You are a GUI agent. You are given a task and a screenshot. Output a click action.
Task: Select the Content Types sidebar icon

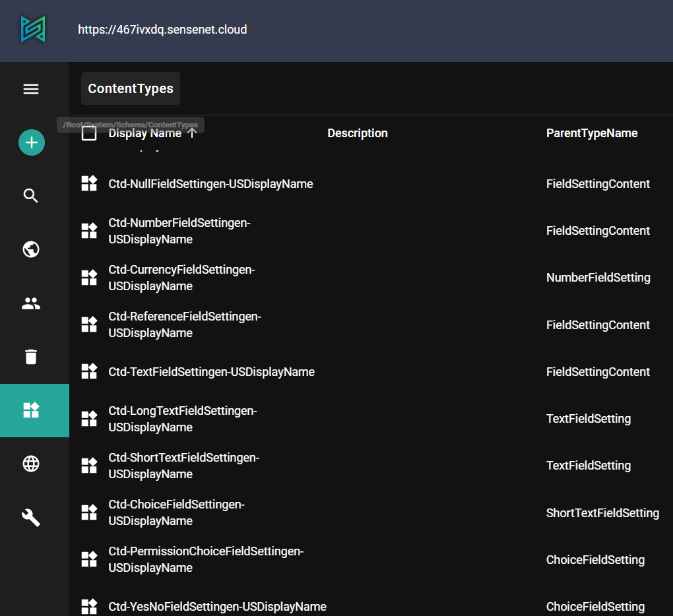tap(34, 410)
